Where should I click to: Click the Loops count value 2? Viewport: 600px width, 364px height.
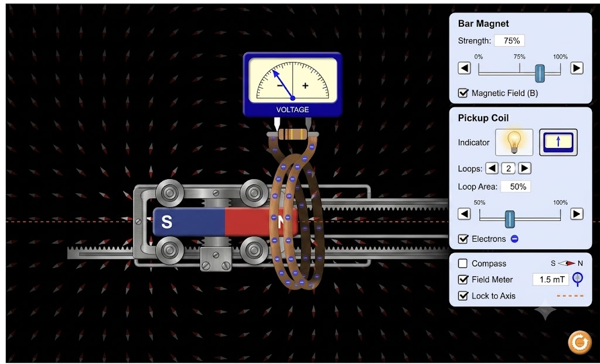click(x=509, y=168)
